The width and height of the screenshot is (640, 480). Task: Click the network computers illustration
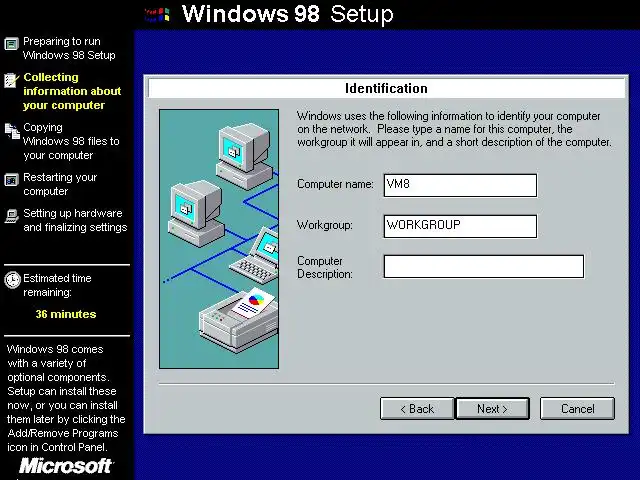(x=219, y=239)
